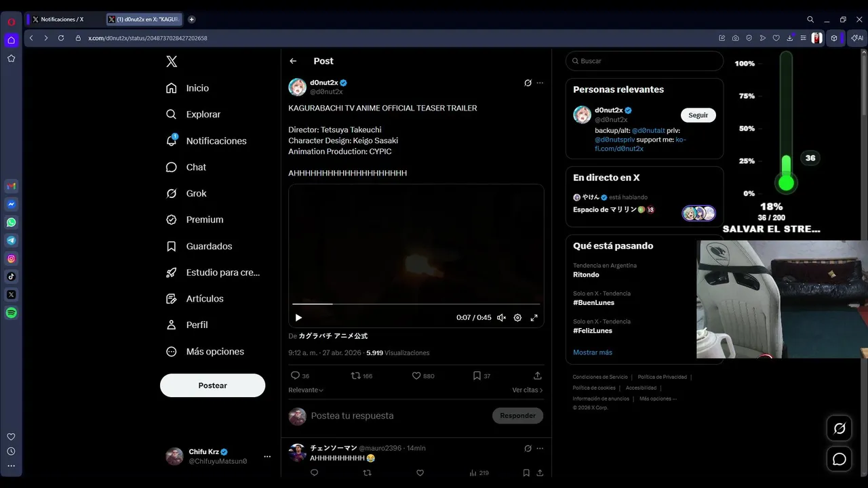Open Grok floating button
Screen dimensions: 868x488
click(x=840, y=428)
